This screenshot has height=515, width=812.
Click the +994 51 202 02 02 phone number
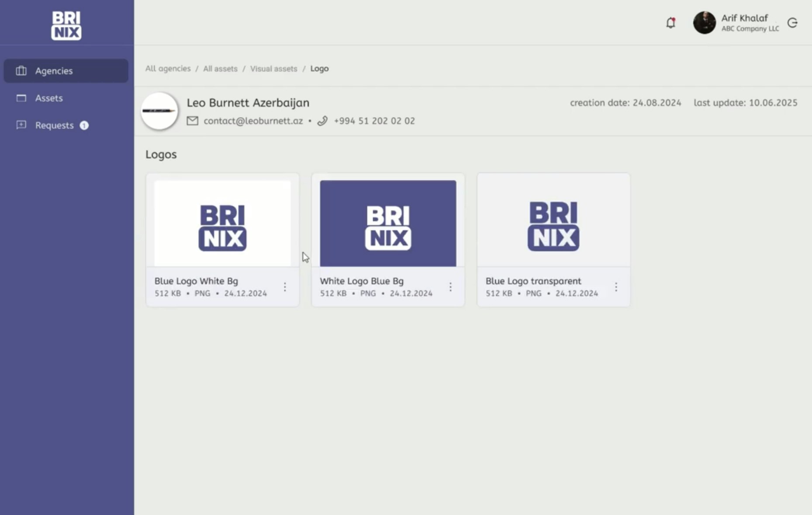tap(374, 121)
